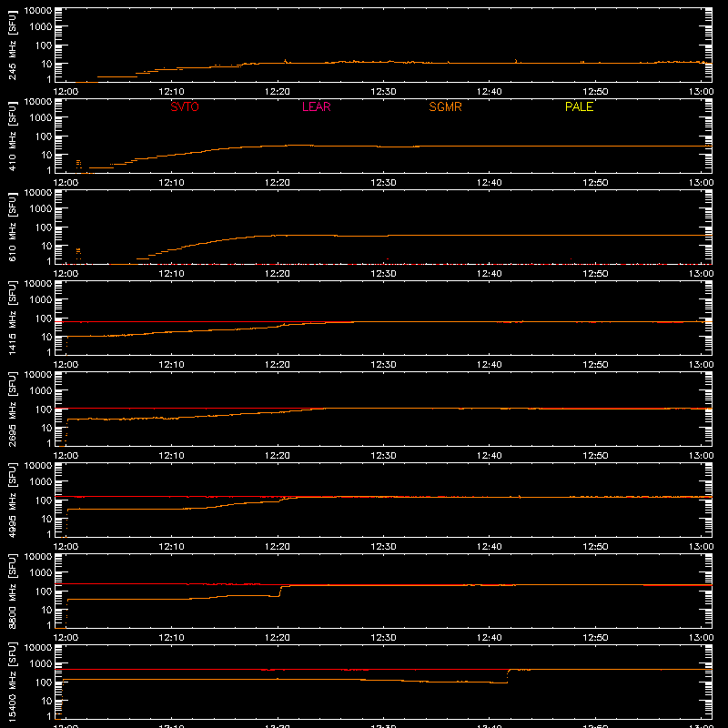Click 12:10 time label under 245 MHz plot
728x728 pixels.
(x=171, y=92)
